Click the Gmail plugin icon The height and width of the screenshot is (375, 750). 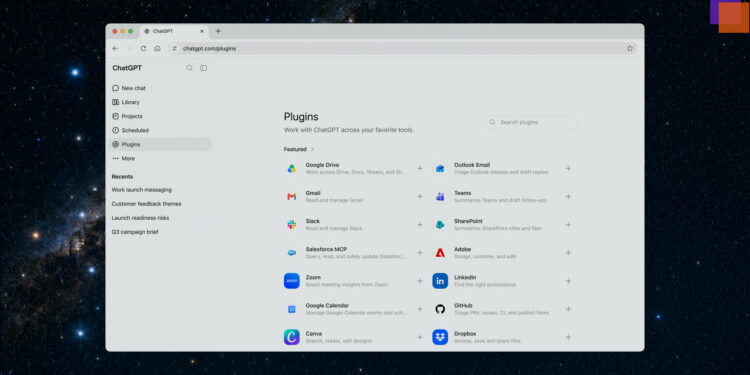(291, 197)
